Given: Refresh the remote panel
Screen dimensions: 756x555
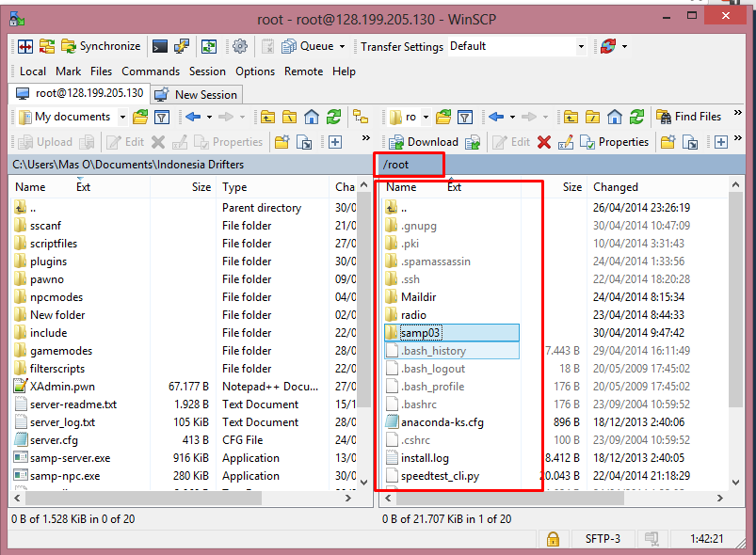Looking at the screenshot, I should pos(637,117).
